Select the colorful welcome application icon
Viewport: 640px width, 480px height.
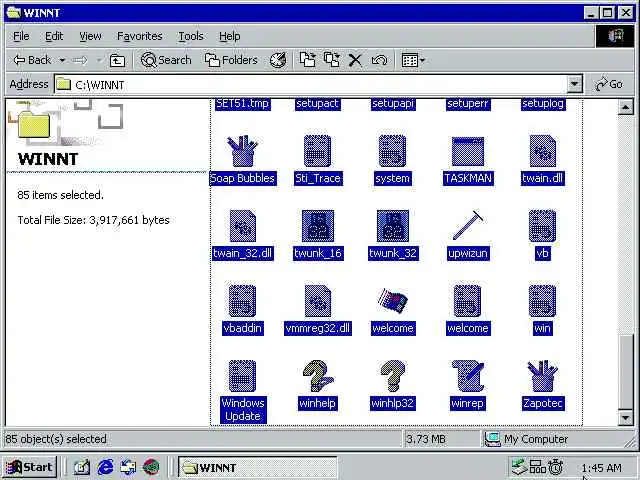pyautogui.click(x=392, y=301)
